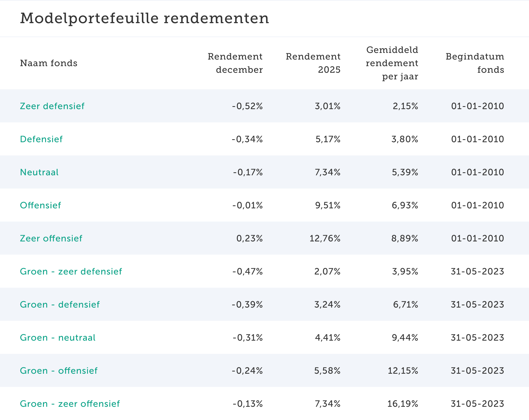The image size is (529, 420).
Task: Click the Begindatum fonds column header
Action: point(475,63)
